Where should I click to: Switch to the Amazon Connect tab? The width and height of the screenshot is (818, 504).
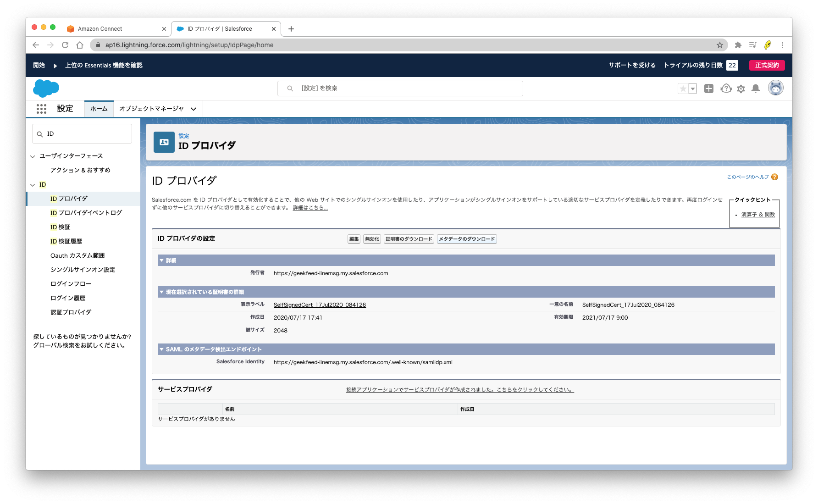click(x=116, y=29)
